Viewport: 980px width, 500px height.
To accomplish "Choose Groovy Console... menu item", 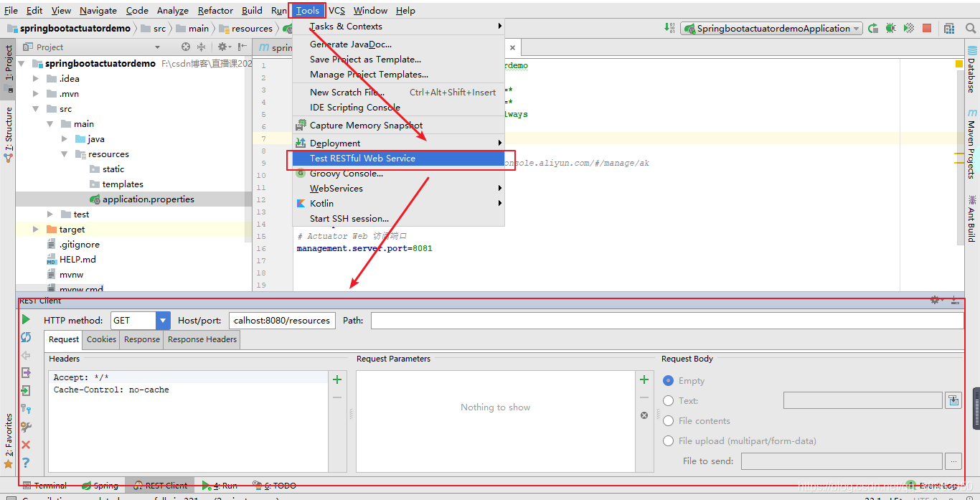I will 398,174.
